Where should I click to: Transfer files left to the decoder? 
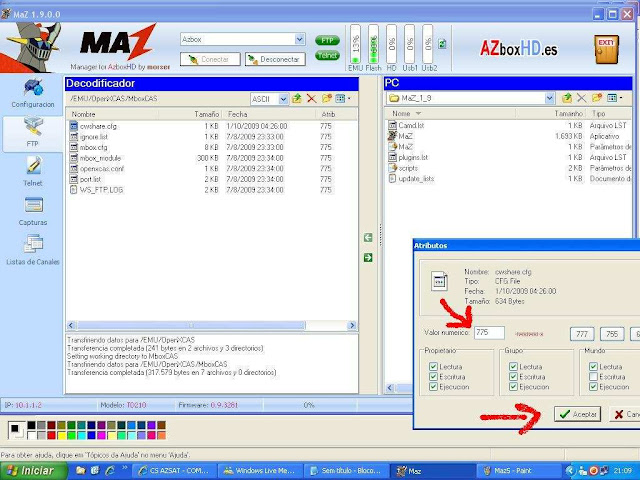tap(368, 238)
